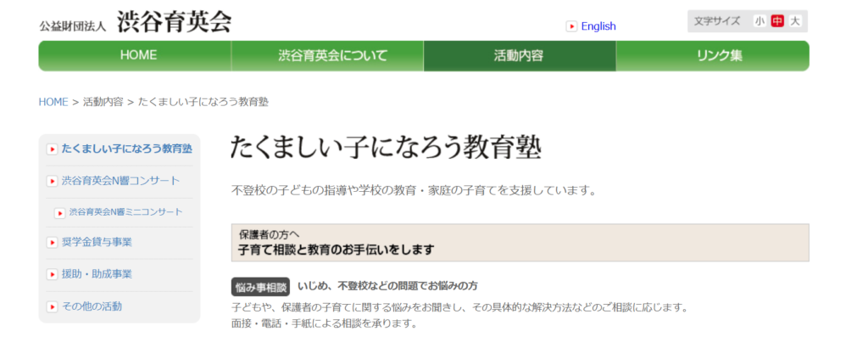Open the 活動内容 navigation tab

click(520, 55)
